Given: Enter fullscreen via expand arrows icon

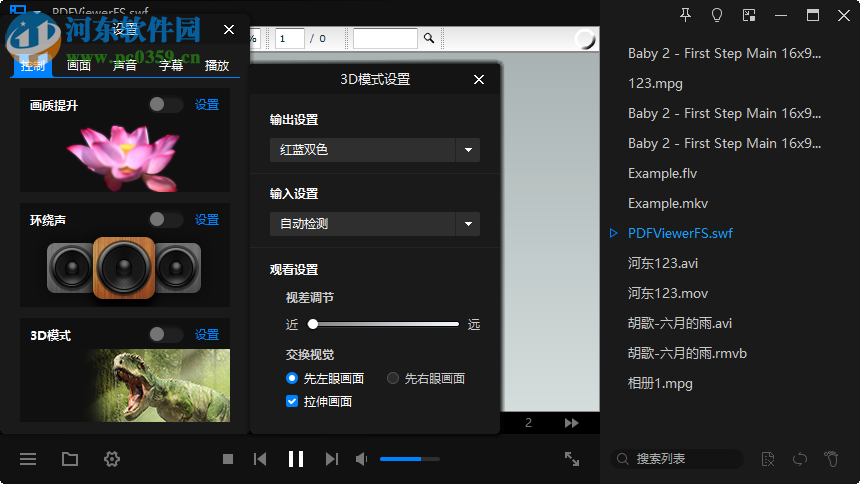Looking at the screenshot, I should 572,459.
